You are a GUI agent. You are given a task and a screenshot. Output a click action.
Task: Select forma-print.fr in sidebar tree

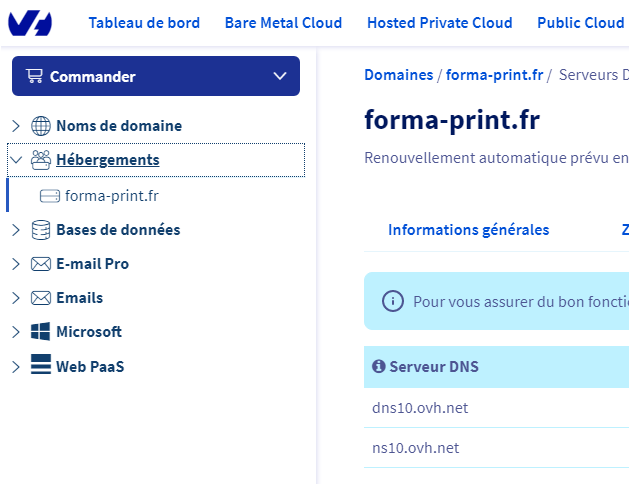click(110, 195)
